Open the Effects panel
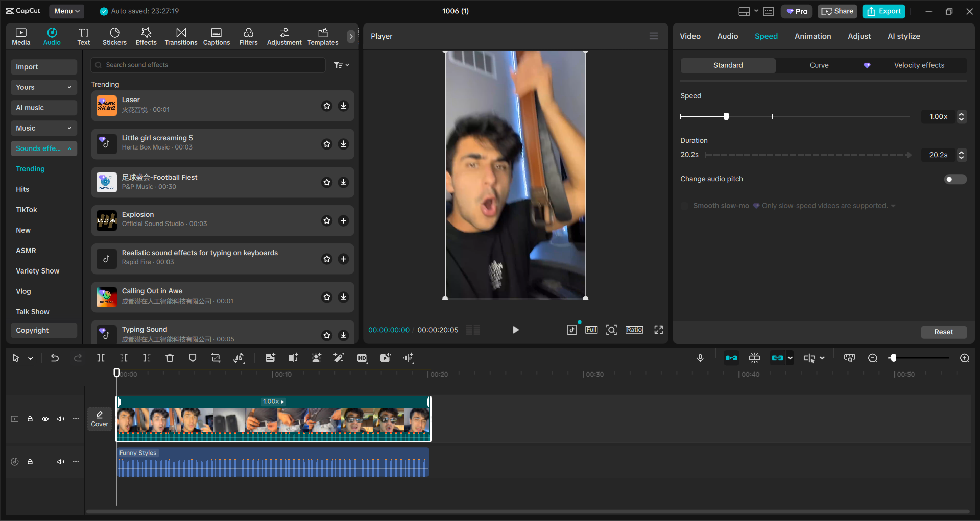This screenshot has width=980, height=521. (146, 36)
